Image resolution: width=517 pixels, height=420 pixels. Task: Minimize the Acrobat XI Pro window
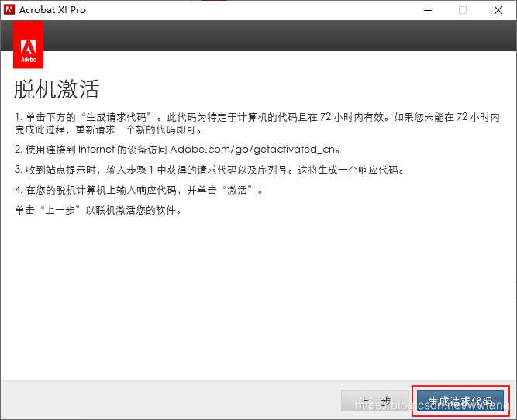pyautogui.click(x=428, y=10)
